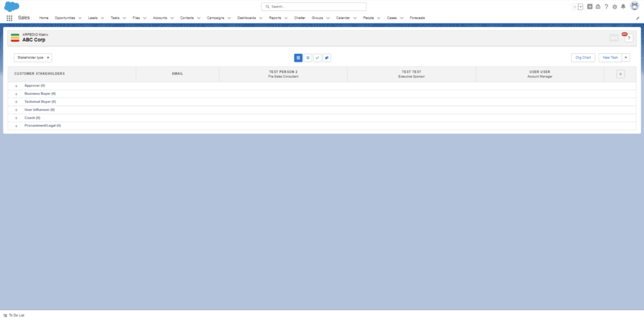The height and width of the screenshot is (320, 644).
Task: Open the Trailhead guidance icon
Action: (x=598, y=7)
